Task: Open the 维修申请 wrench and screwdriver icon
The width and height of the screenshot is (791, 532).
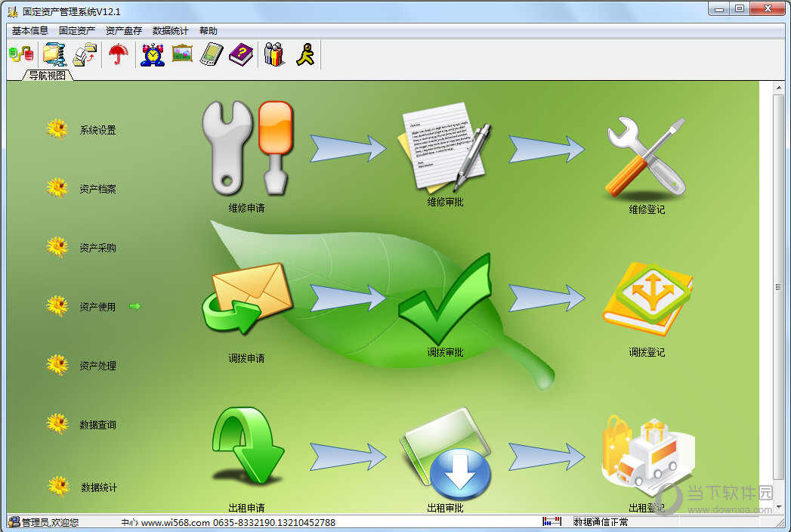Action: point(247,148)
